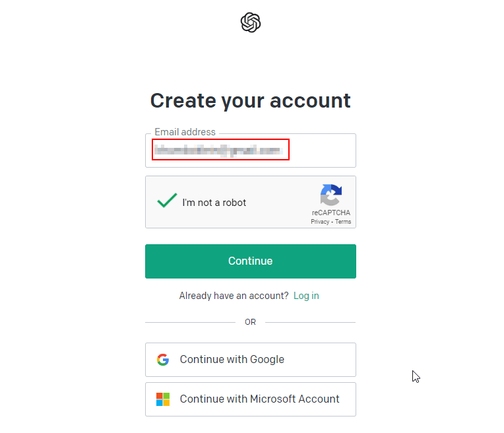
Task: Open reCAPTCHA Privacy link
Action: coord(320,222)
